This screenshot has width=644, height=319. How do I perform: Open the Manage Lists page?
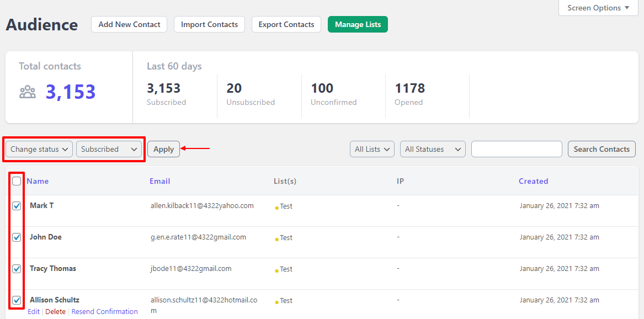tap(358, 24)
